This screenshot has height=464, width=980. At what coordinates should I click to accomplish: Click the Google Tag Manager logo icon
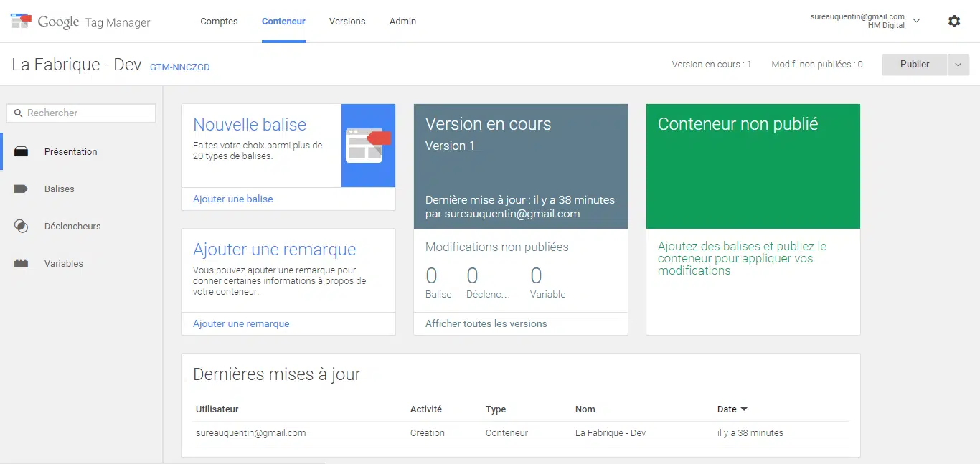pos(22,21)
